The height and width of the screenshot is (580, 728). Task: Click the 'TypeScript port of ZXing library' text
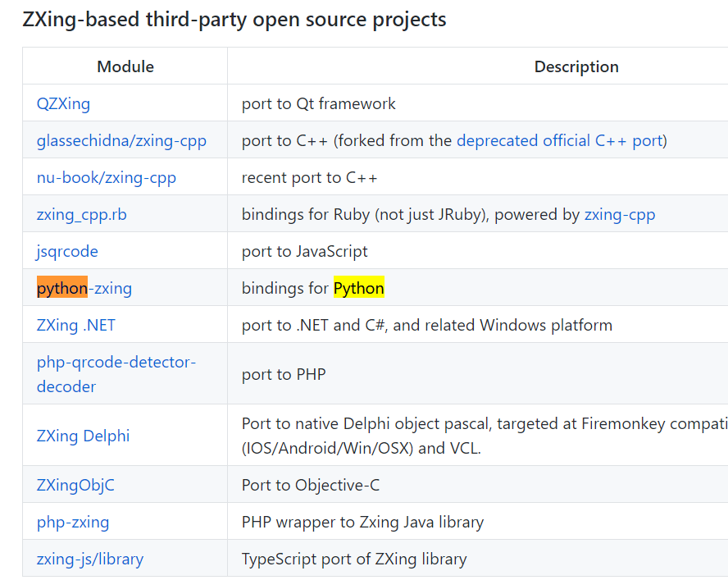(x=353, y=559)
